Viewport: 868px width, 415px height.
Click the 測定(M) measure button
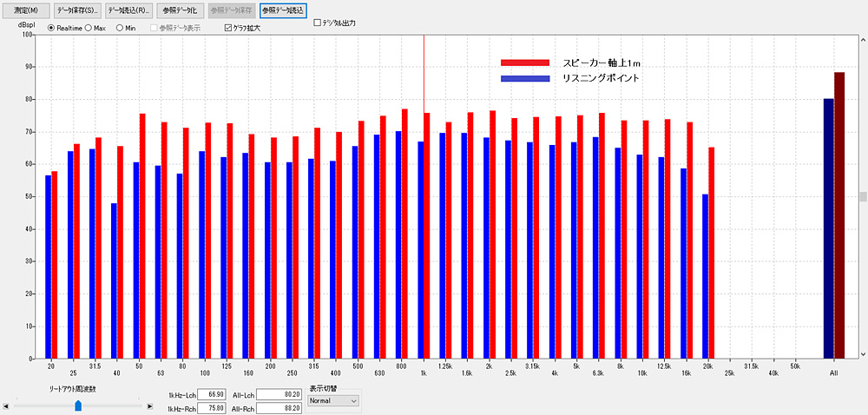point(24,10)
